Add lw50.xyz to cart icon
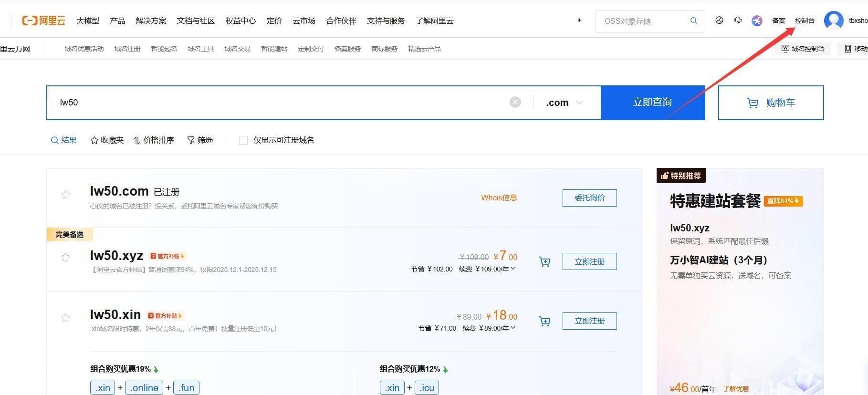Viewport: 868px width, 395px height. click(544, 261)
